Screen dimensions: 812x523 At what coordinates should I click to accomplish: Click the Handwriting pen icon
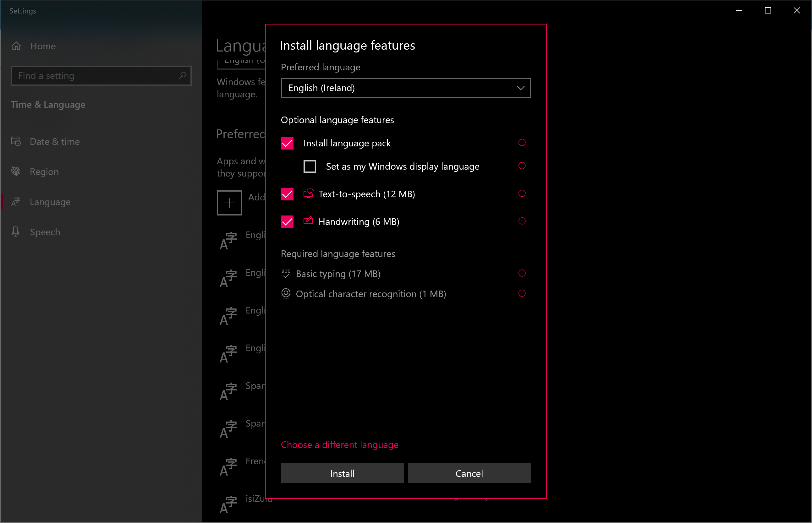click(x=308, y=221)
